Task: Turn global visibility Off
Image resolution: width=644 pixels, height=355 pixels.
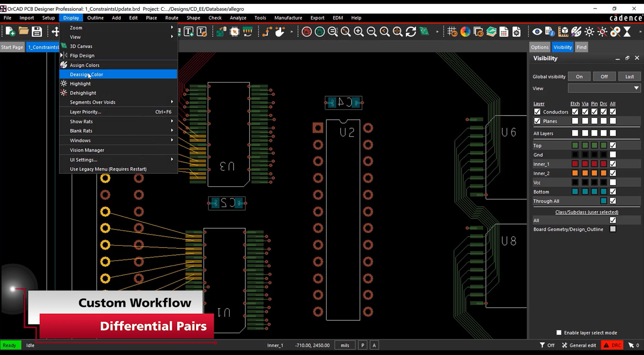Action: (x=604, y=76)
